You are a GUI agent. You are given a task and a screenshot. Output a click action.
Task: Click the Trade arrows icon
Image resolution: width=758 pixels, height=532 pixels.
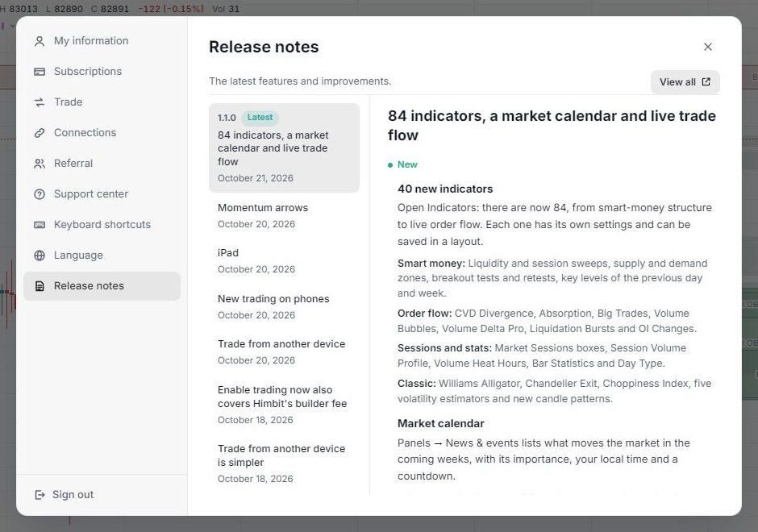[x=40, y=102]
